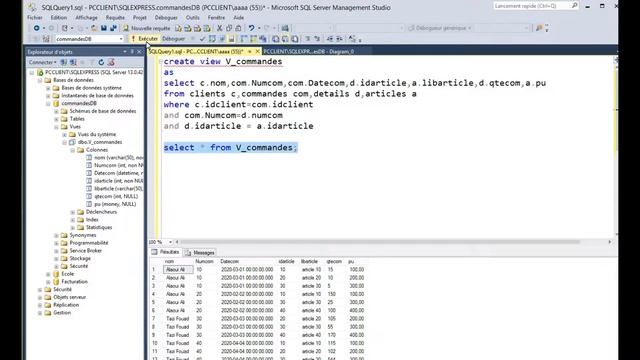640x360 pixels.
Task: Expand the Ecole database node
Action: point(48,274)
